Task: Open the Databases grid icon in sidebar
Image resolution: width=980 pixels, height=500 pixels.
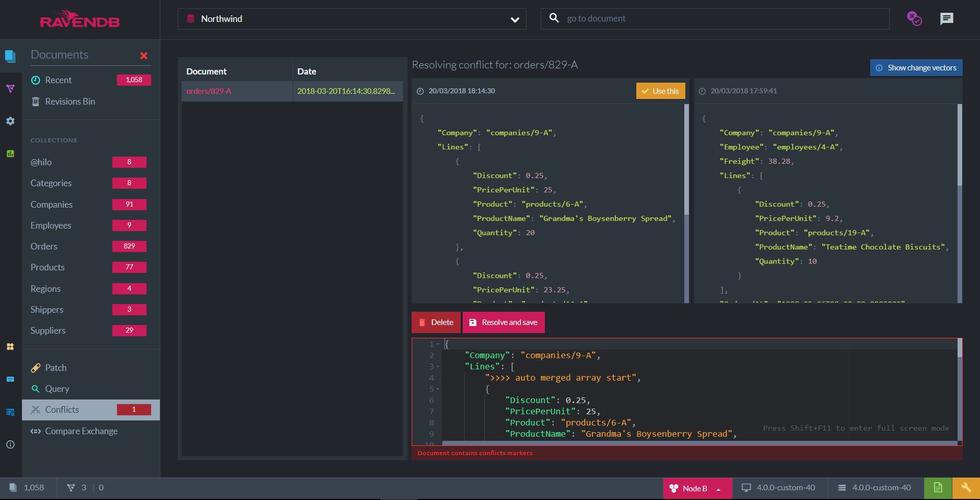Action: point(10,347)
